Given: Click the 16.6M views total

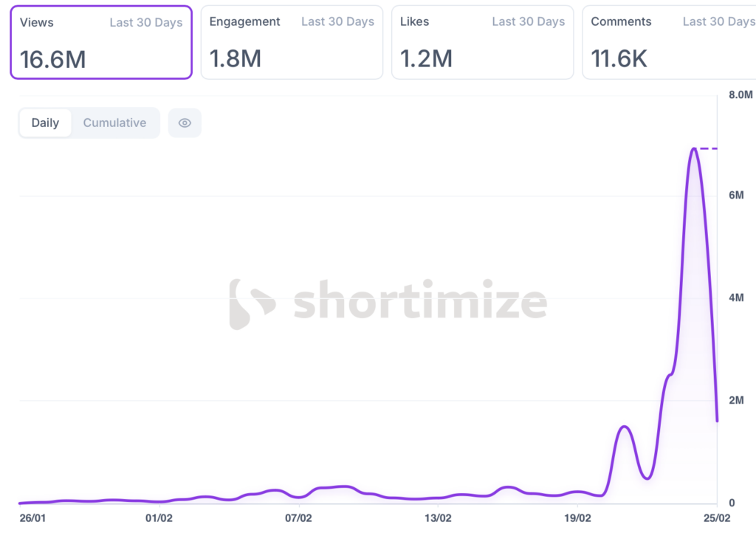Looking at the screenshot, I should (53, 59).
